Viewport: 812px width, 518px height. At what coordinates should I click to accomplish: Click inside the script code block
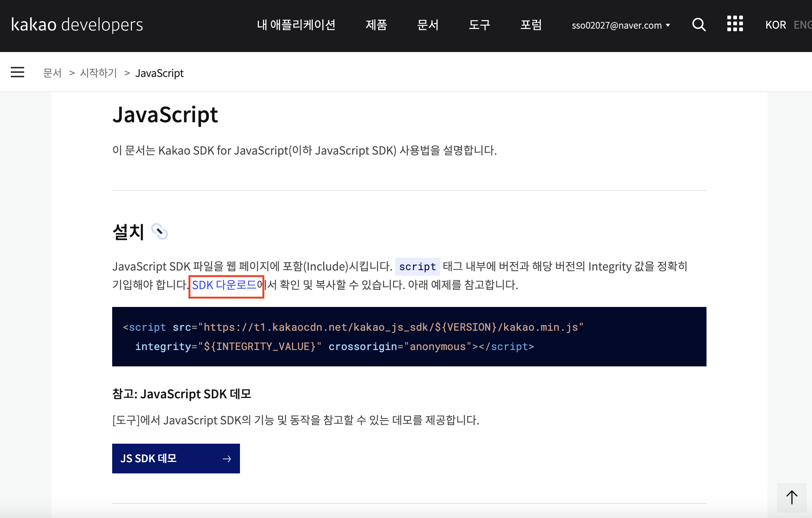point(409,337)
